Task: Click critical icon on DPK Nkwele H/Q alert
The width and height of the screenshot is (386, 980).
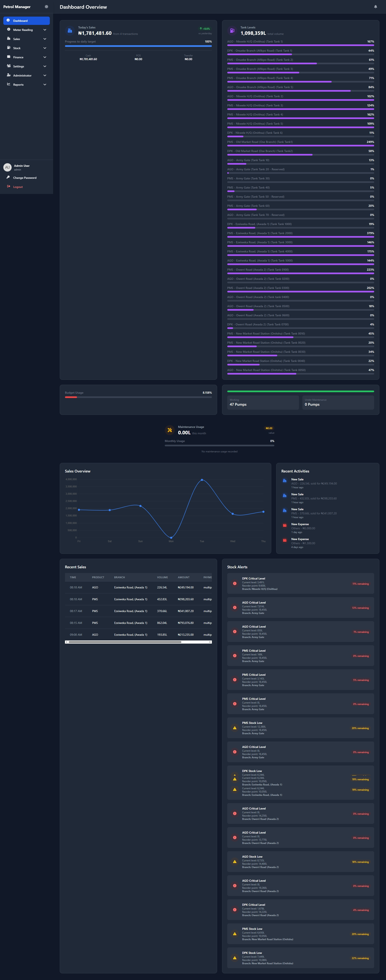Action: pos(235,584)
